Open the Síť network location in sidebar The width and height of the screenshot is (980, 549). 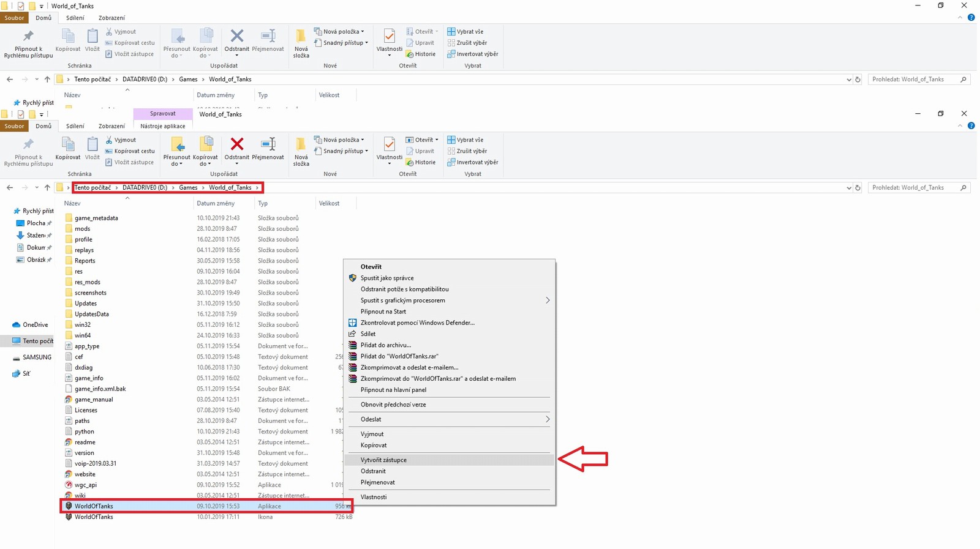(x=26, y=373)
